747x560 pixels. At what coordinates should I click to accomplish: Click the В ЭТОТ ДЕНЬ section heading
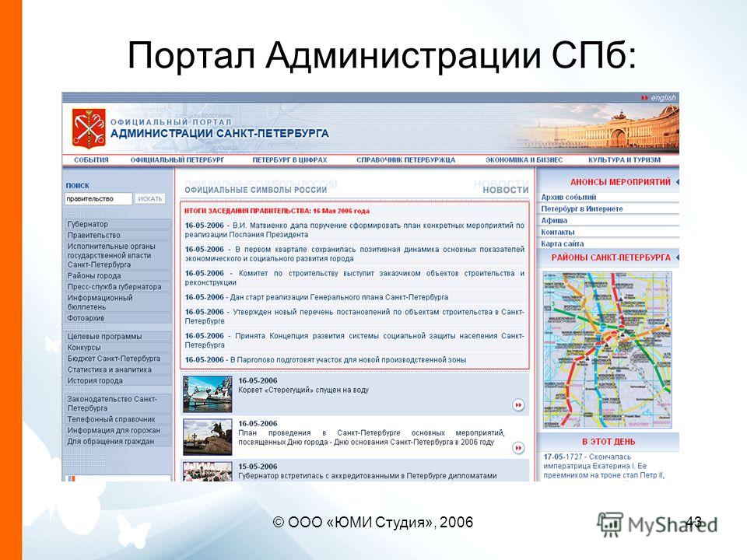pyautogui.click(x=608, y=442)
